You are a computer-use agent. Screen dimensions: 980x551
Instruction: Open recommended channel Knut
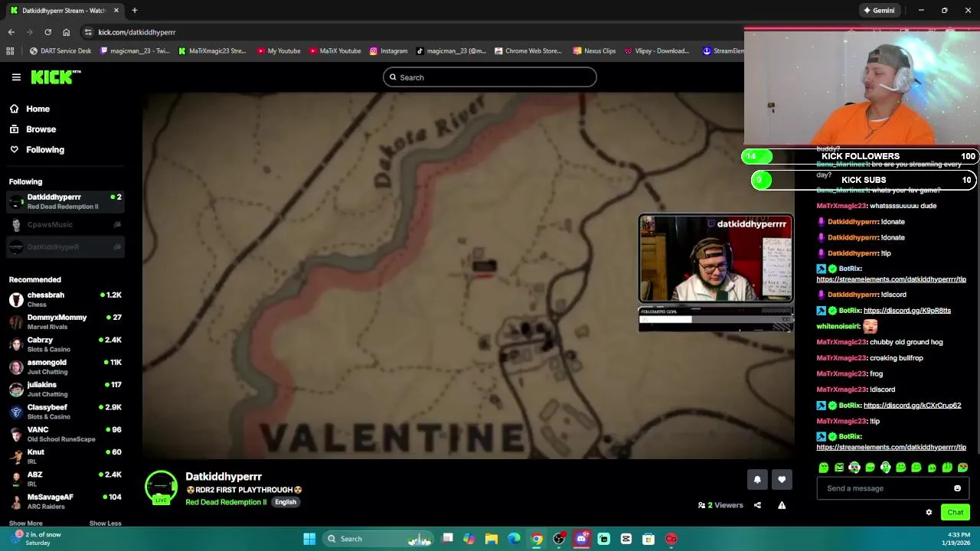(x=65, y=456)
